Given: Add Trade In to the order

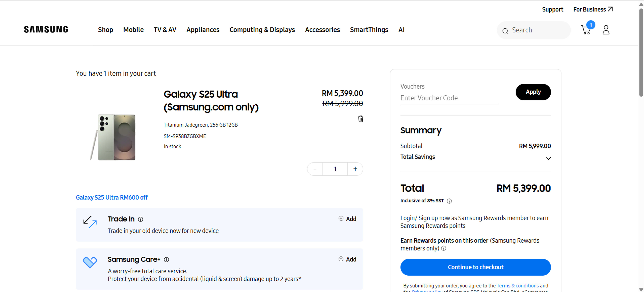Looking at the screenshot, I should (x=347, y=219).
